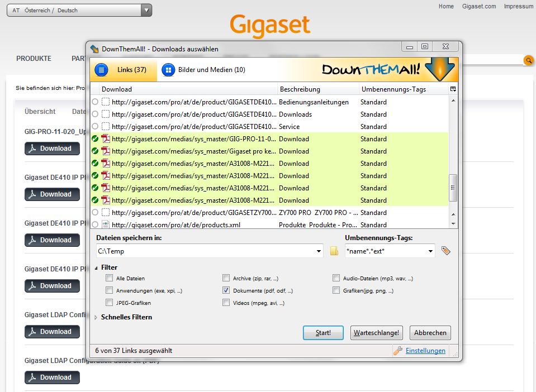Click the column picker icon in list header
The width and height of the screenshot is (536, 392).
[x=453, y=89]
